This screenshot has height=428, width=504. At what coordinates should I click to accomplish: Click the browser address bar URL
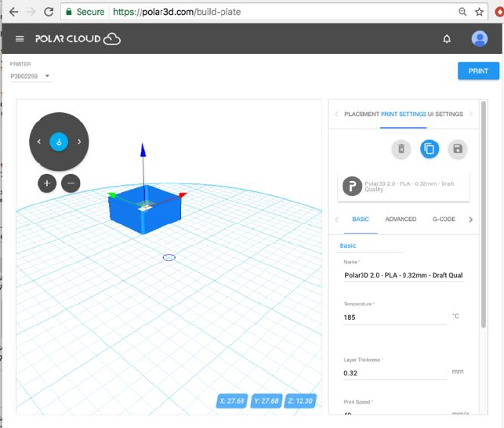click(177, 13)
